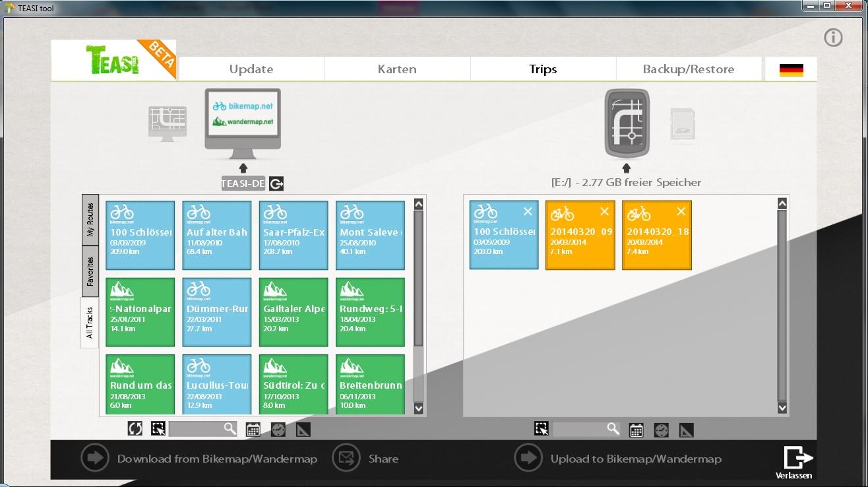
Task: Click the refresh icon below the left track list
Action: coord(135,429)
